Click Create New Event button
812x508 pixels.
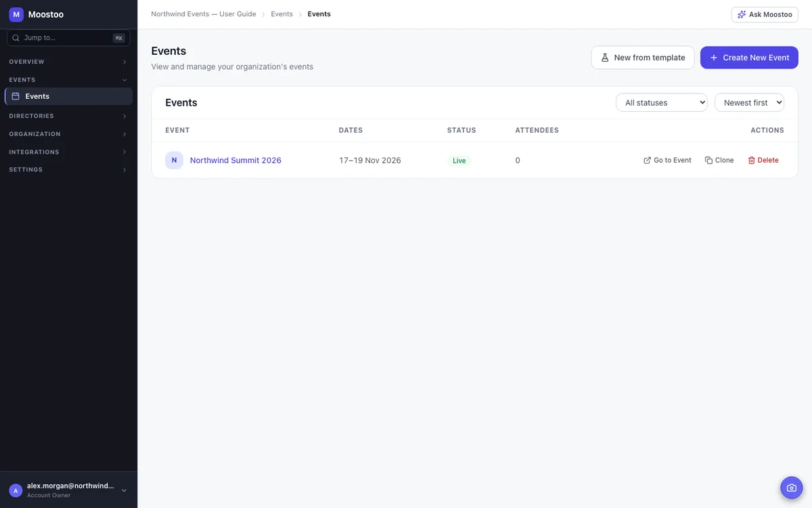point(749,58)
